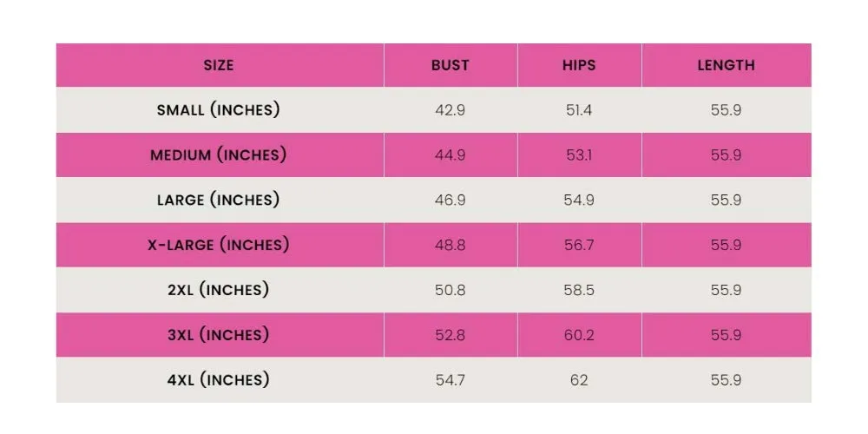Screen dimensions: 868x434
Task: Click the SIZE column header
Action: tap(219, 65)
